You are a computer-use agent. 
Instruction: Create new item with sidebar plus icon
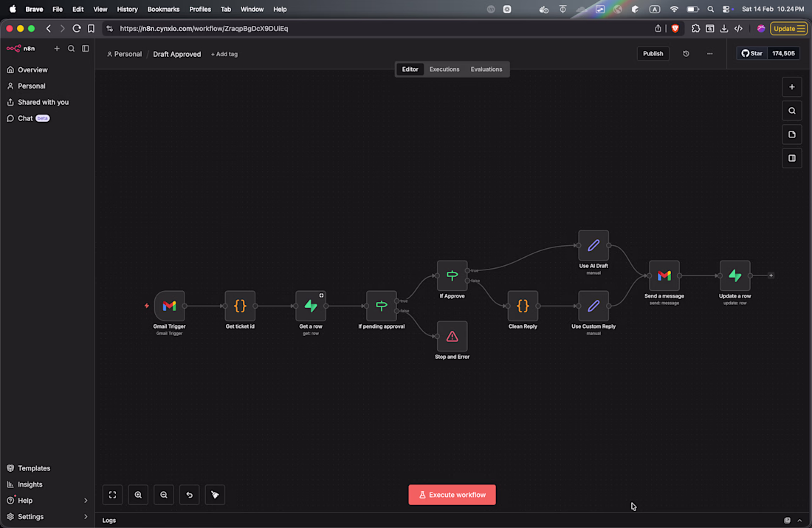[x=57, y=48]
